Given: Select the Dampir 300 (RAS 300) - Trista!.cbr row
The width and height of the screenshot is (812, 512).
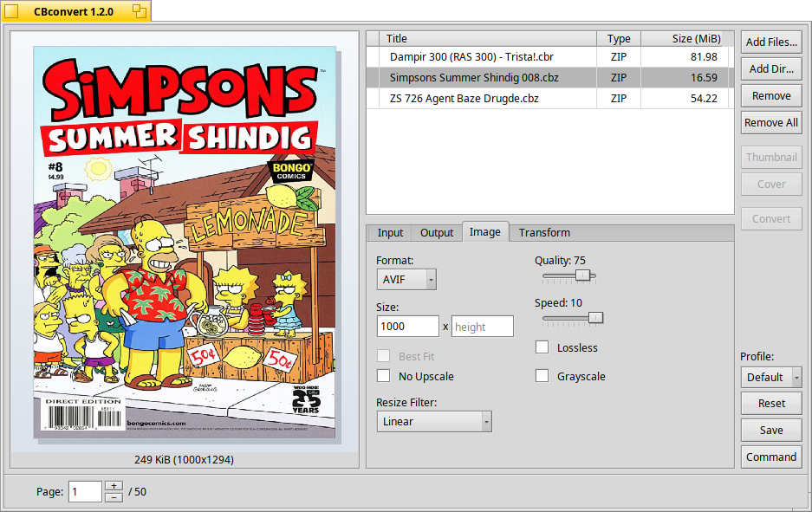Looking at the screenshot, I should click(549, 57).
